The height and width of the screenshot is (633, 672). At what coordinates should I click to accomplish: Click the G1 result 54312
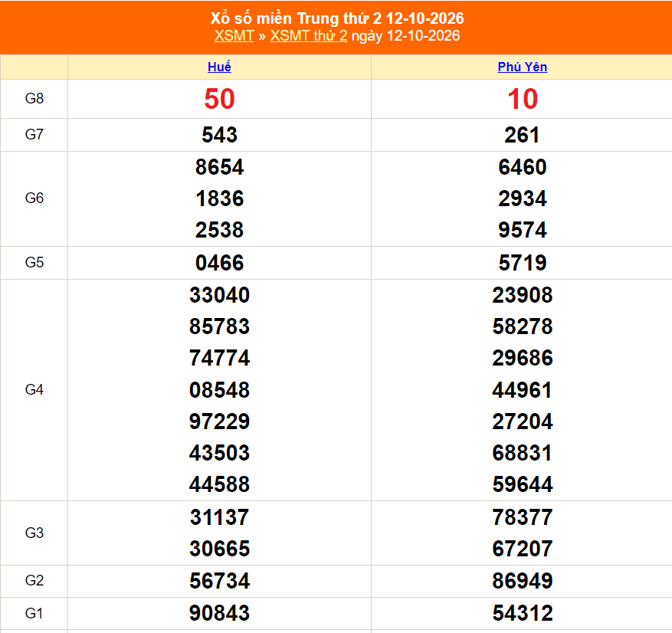pyautogui.click(x=523, y=613)
